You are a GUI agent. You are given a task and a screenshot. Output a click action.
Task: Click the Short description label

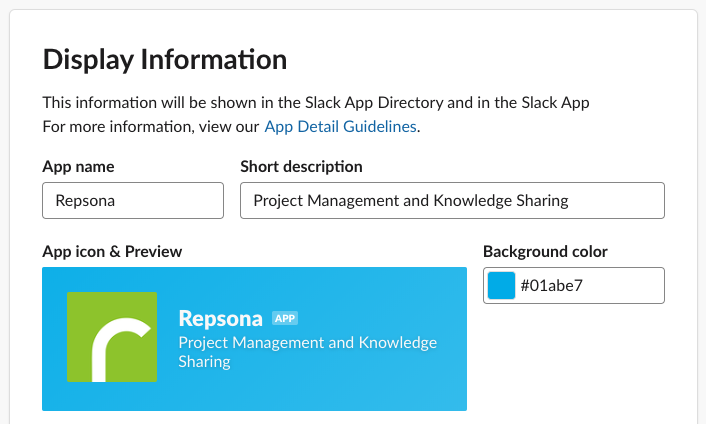(301, 166)
